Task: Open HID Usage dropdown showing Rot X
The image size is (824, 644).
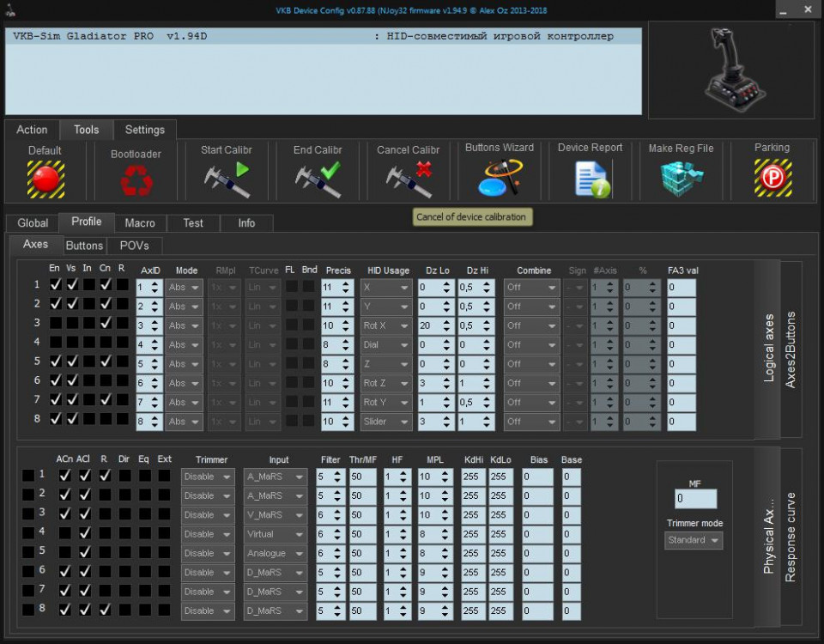Action: pos(386,325)
